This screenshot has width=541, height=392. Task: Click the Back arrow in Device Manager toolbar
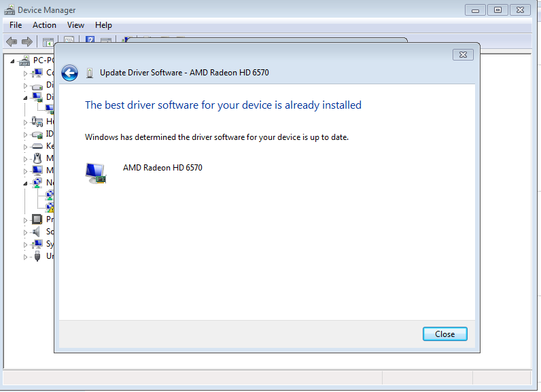[12, 41]
